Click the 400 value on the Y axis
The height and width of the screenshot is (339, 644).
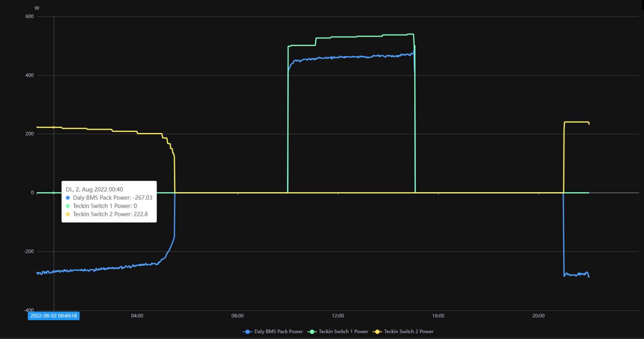(29, 75)
